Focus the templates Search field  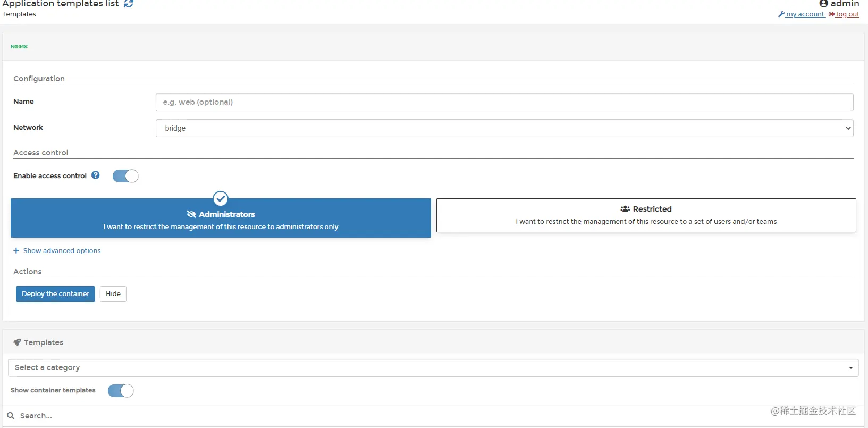(x=433, y=416)
